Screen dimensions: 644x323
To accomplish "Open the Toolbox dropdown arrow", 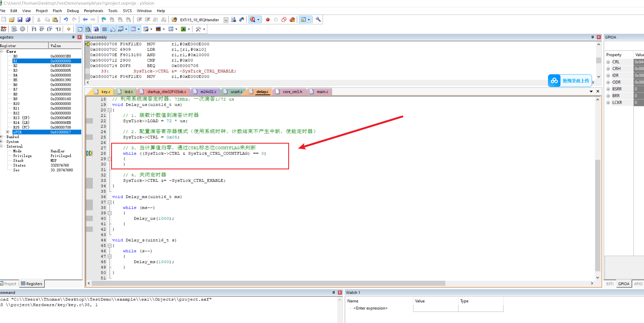I will pyautogui.click(x=204, y=29).
